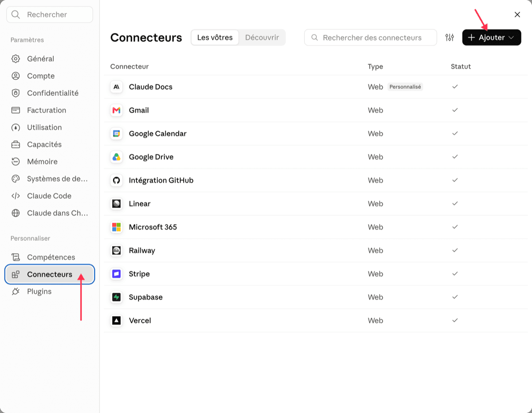Select the Confidentialité shield icon
532x413 pixels.
click(x=16, y=93)
